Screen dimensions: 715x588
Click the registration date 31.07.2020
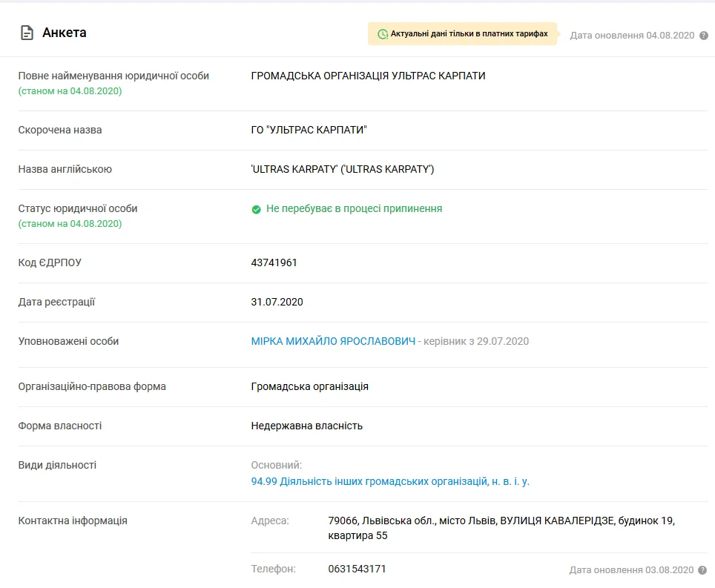coord(277,302)
